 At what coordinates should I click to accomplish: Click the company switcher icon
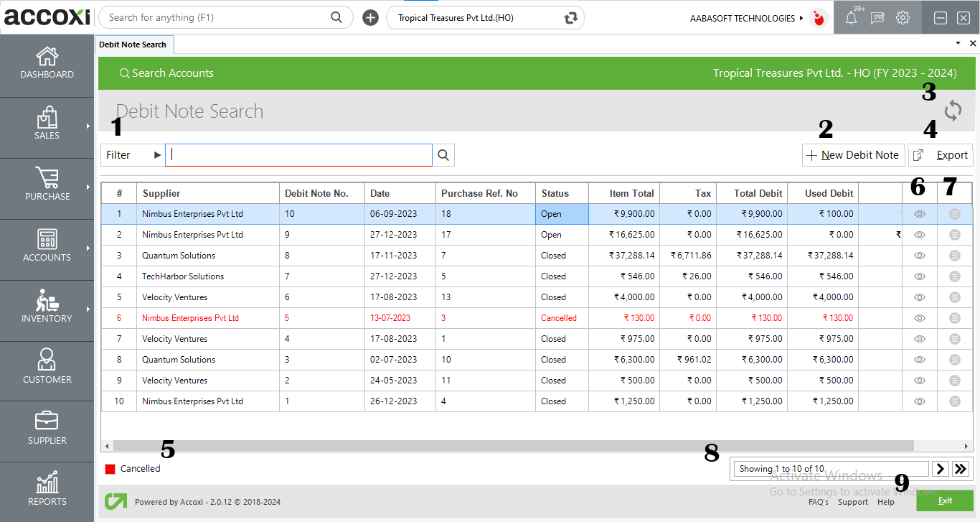click(x=569, y=17)
